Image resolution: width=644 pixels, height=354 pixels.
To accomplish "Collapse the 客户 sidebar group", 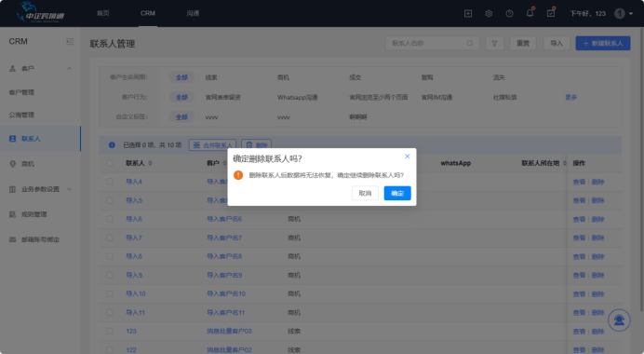I will (69, 69).
